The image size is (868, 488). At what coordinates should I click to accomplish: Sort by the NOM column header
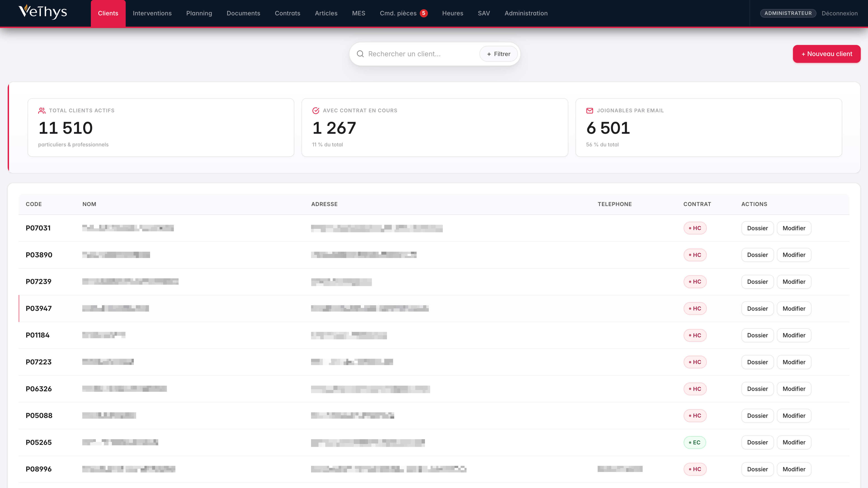click(x=89, y=204)
